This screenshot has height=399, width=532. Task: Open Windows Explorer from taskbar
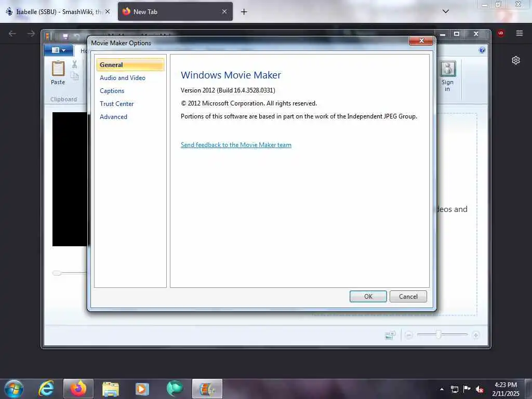pyautogui.click(x=111, y=389)
